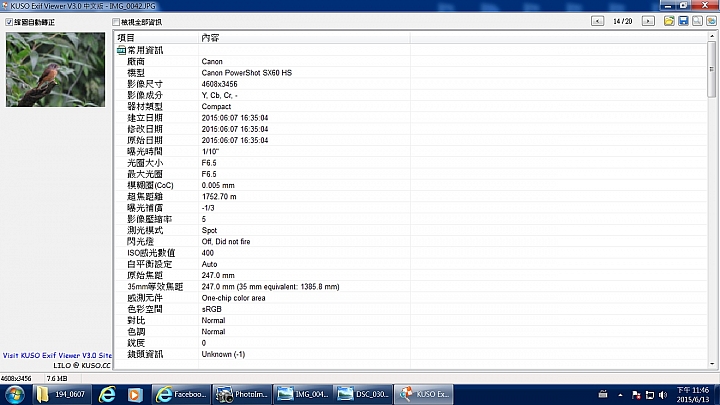
Task: Toggle the auto-rotate thumbnail checkbox
Action: pyautogui.click(x=9, y=22)
